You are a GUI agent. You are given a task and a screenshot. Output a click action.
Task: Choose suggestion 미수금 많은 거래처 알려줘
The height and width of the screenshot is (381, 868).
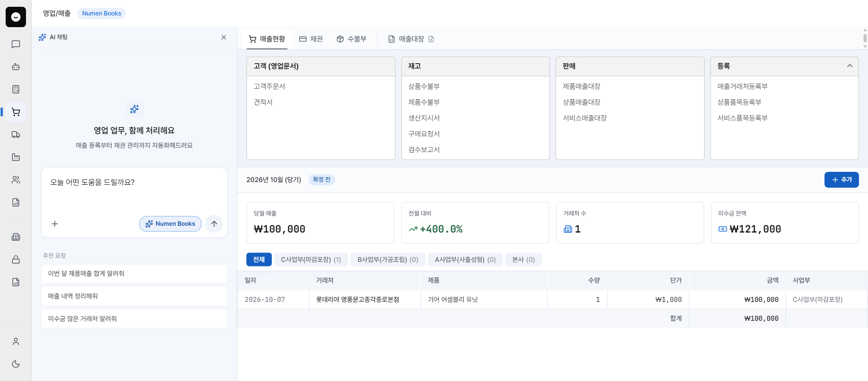(x=134, y=319)
